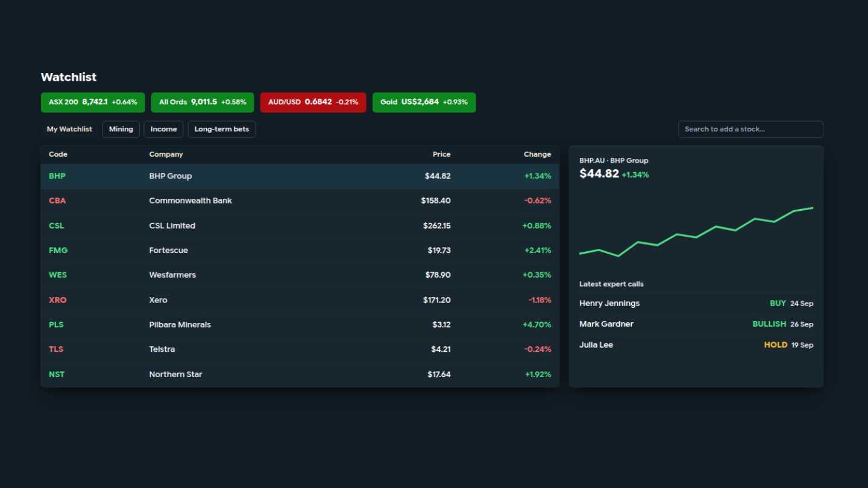Click the +4.70% change value
The height and width of the screenshot is (488, 868).
[x=537, y=325]
